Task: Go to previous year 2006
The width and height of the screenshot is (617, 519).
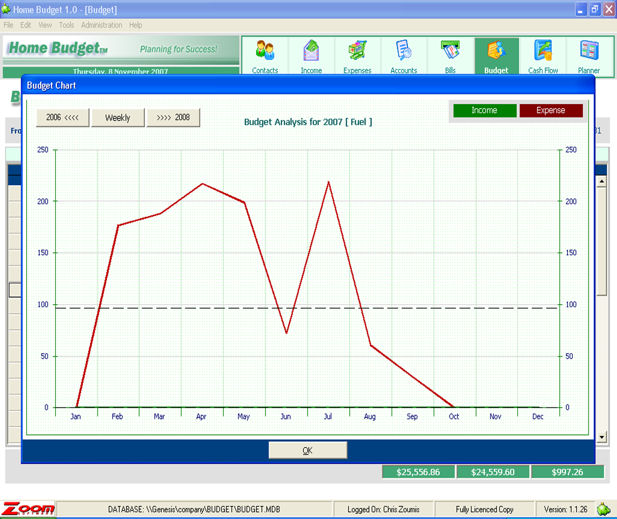Action: pyautogui.click(x=63, y=117)
